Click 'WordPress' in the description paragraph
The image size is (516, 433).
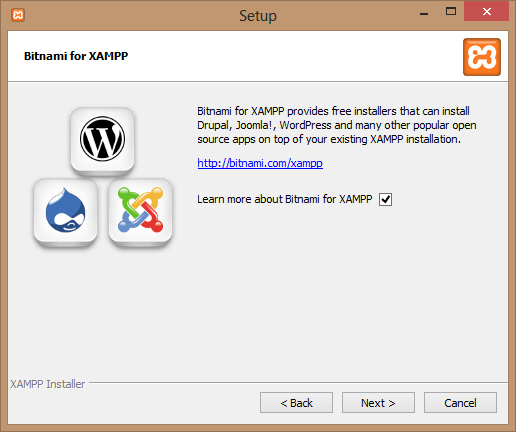(x=305, y=125)
